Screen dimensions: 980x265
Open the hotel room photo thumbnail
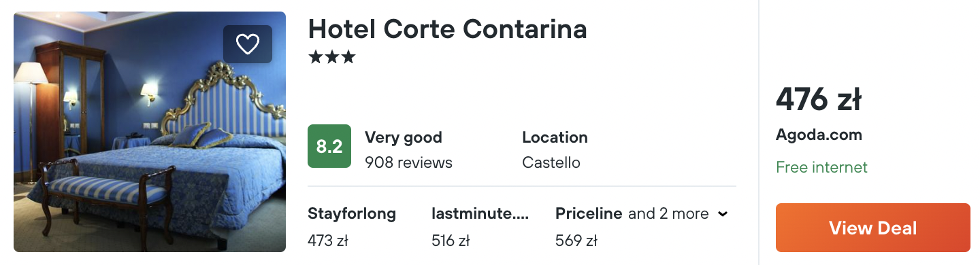150,132
